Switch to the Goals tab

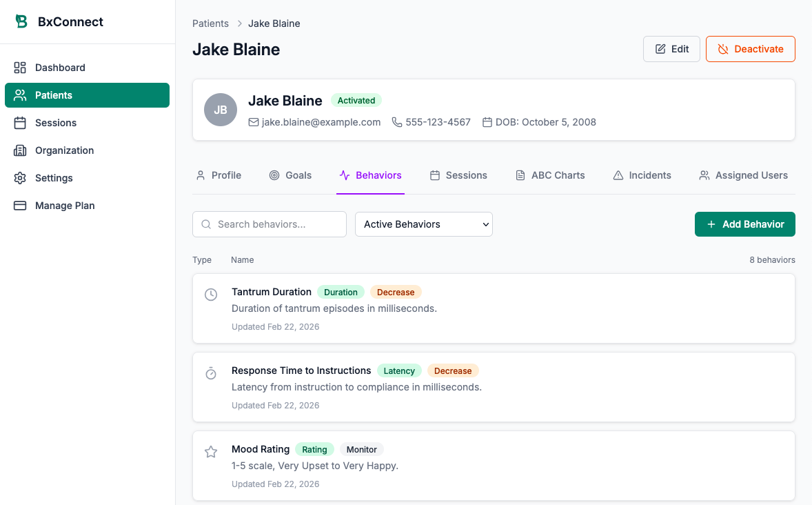point(290,175)
